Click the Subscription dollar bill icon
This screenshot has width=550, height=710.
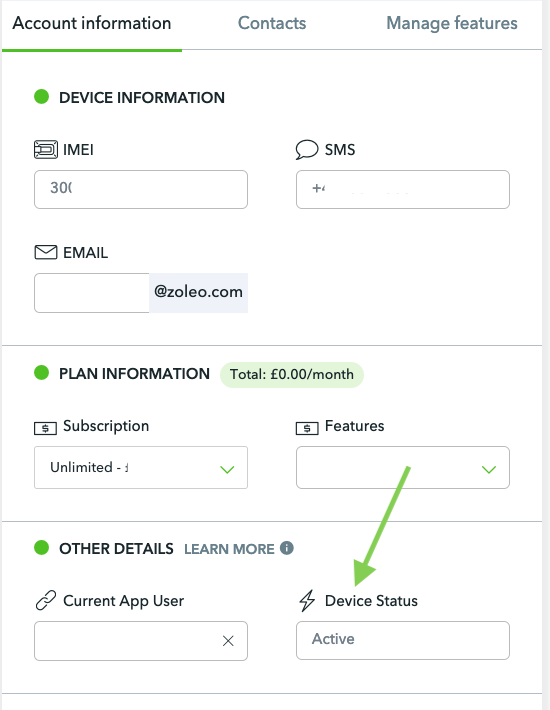pos(45,428)
